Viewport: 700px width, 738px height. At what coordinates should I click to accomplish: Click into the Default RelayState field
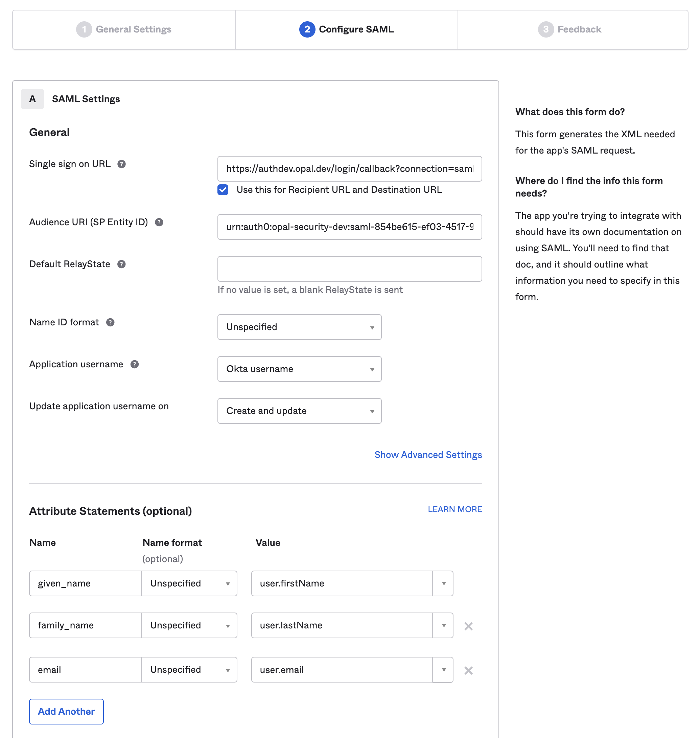[x=349, y=269]
